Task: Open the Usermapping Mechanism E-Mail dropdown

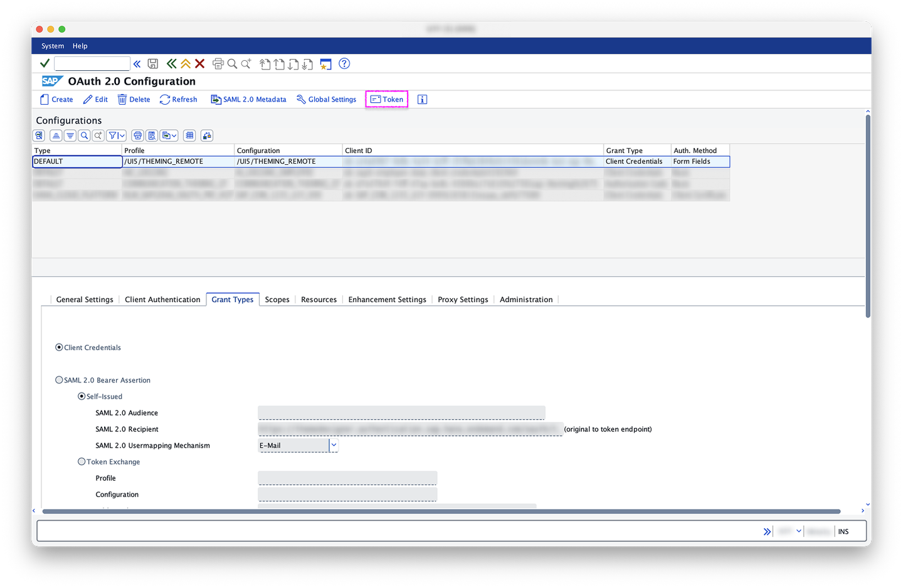Action: (334, 445)
